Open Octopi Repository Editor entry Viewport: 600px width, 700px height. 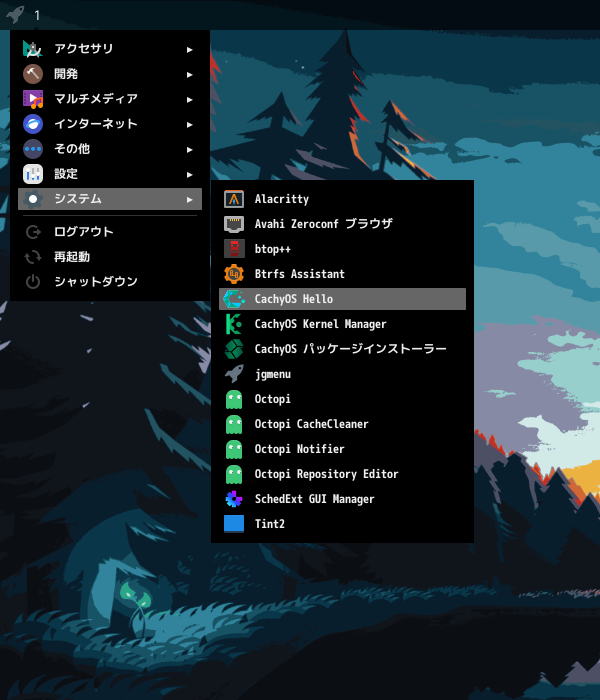point(342,474)
